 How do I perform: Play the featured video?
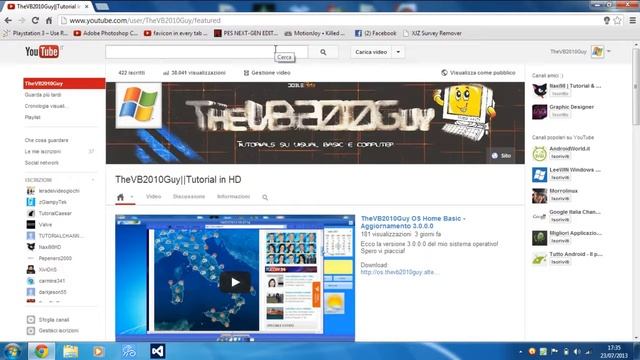pos(235,282)
